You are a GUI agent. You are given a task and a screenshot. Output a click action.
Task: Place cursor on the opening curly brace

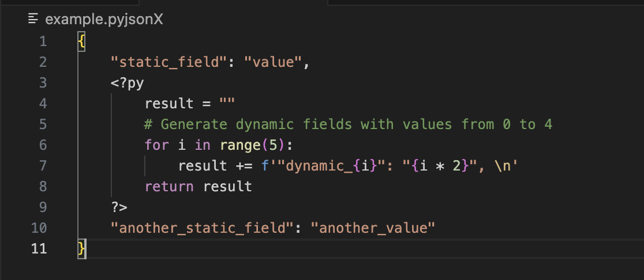click(x=82, y=41)
